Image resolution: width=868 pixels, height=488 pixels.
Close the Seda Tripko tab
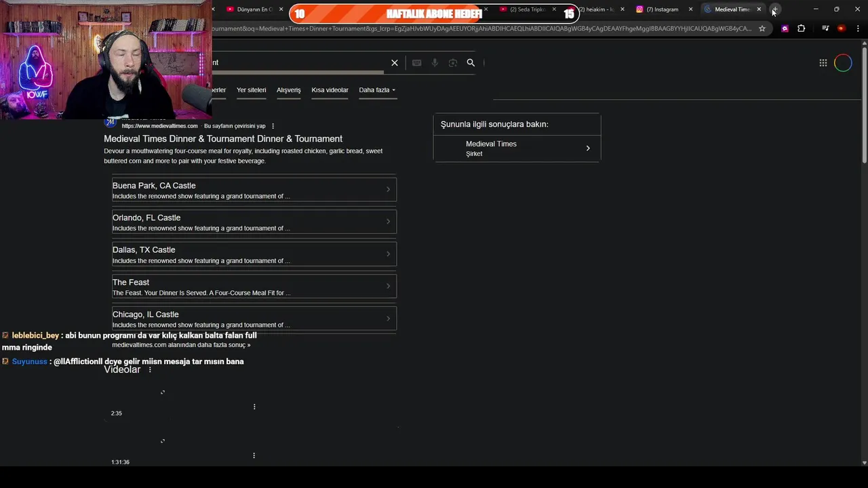tap(554, 9)
